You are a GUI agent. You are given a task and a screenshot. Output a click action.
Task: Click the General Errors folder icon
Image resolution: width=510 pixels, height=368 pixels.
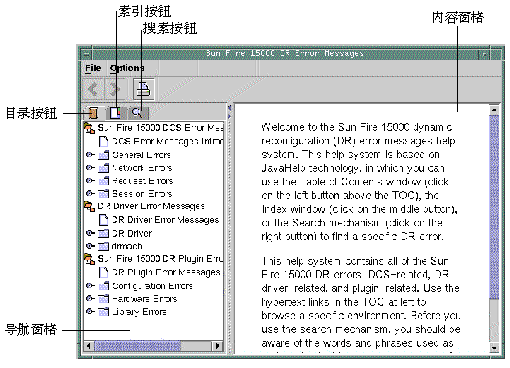[104, 155]
